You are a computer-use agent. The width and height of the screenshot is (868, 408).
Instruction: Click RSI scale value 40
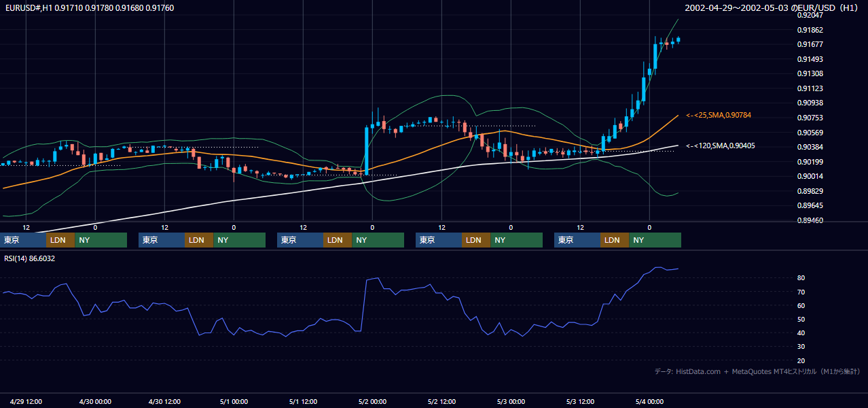point(801,333)
